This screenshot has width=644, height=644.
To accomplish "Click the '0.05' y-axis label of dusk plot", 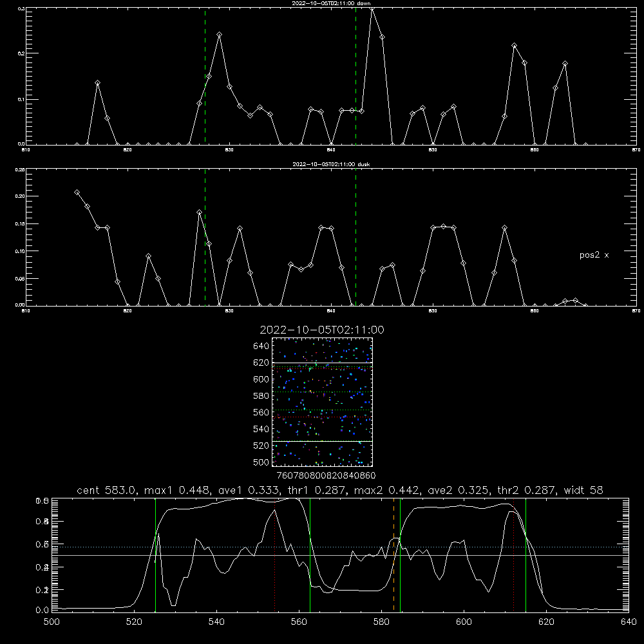I will pyautogui.click(x=20, y=278).
